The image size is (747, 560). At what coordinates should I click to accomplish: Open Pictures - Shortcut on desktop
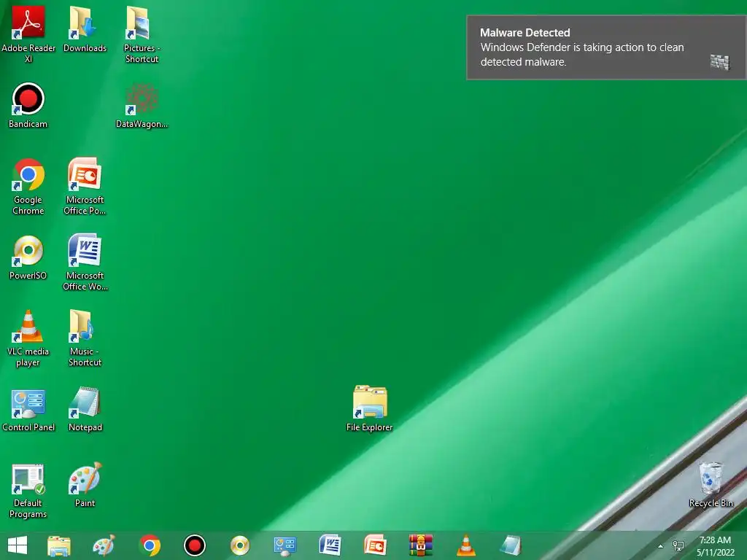[142, 34]
